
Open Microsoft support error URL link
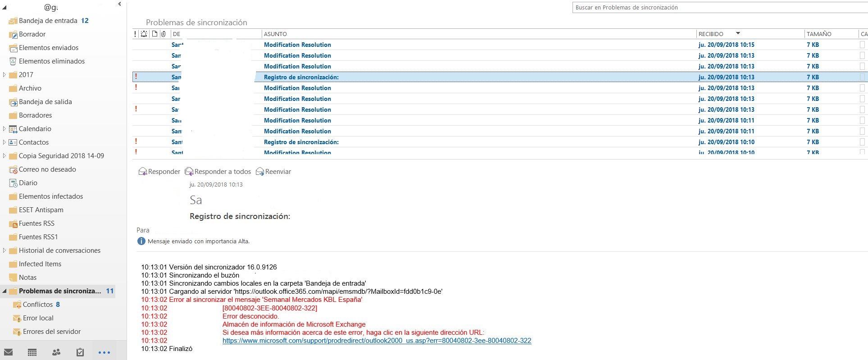coord(377,341)
